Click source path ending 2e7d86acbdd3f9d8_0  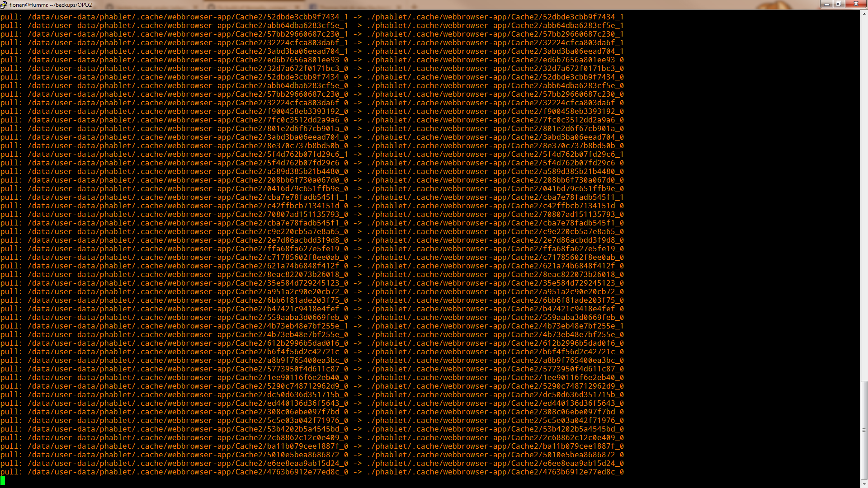tap(188, 240)
